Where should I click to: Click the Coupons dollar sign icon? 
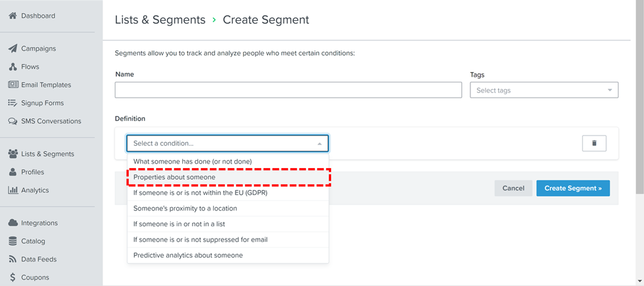13,277
